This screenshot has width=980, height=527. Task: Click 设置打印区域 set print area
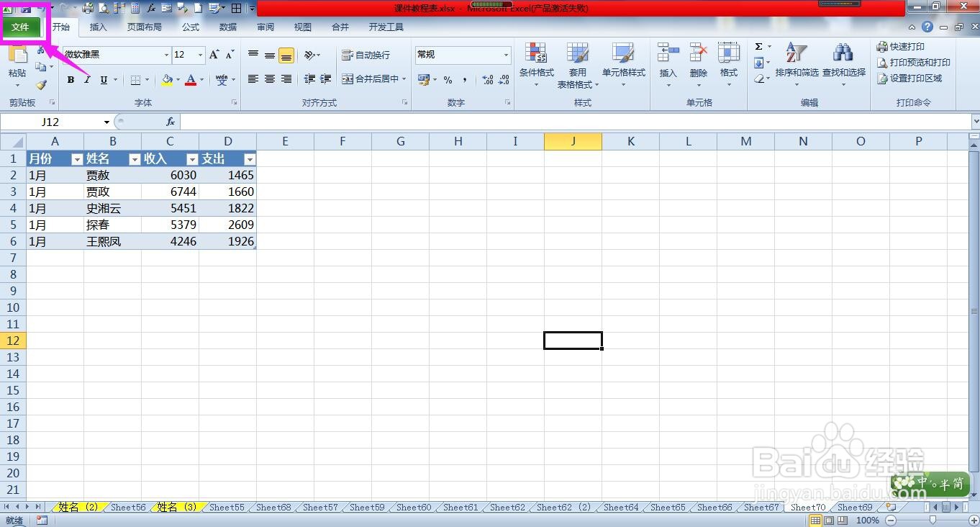(909, 78)
